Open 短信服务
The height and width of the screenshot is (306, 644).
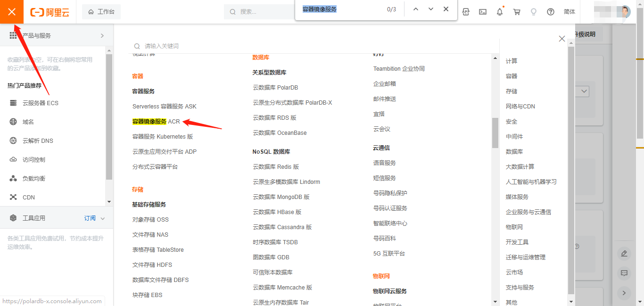pos(385,178)
